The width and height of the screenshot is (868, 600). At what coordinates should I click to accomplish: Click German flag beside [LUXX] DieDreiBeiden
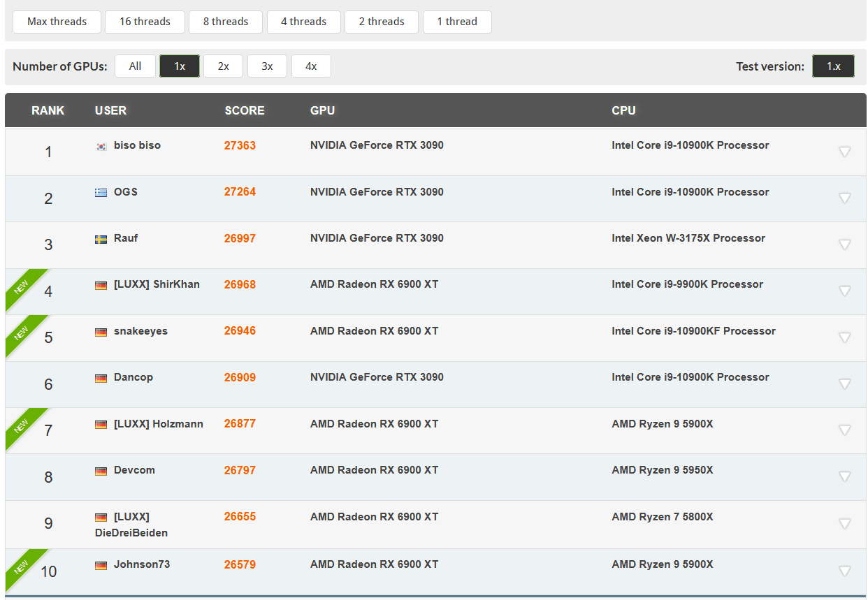click(101, 518)
